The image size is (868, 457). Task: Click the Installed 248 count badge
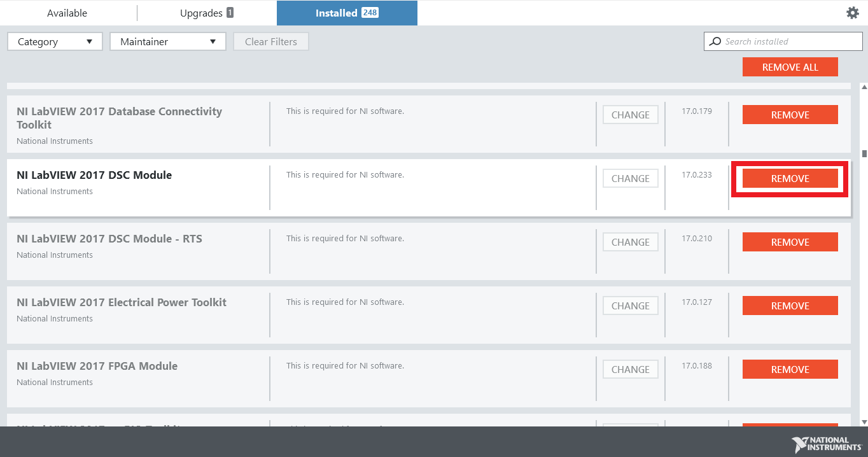(370, 13)
